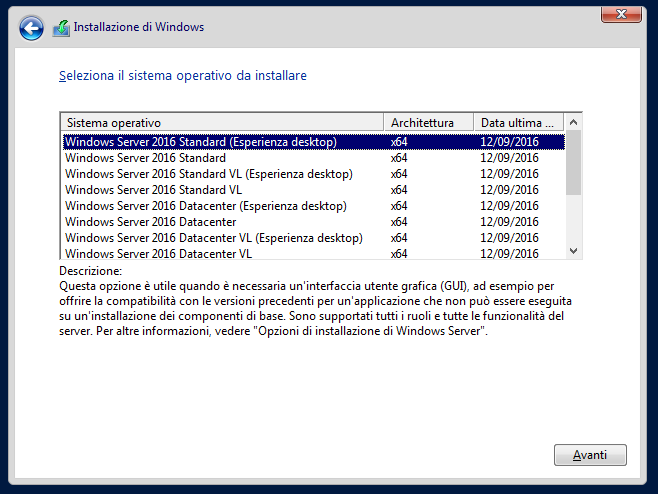Image resolution: width=658 pixels, height=494 pixels.
Task: Choose Windows Server 2016 Datacenter VL entry
Action: pyautogui.click(x=313, y=253)
